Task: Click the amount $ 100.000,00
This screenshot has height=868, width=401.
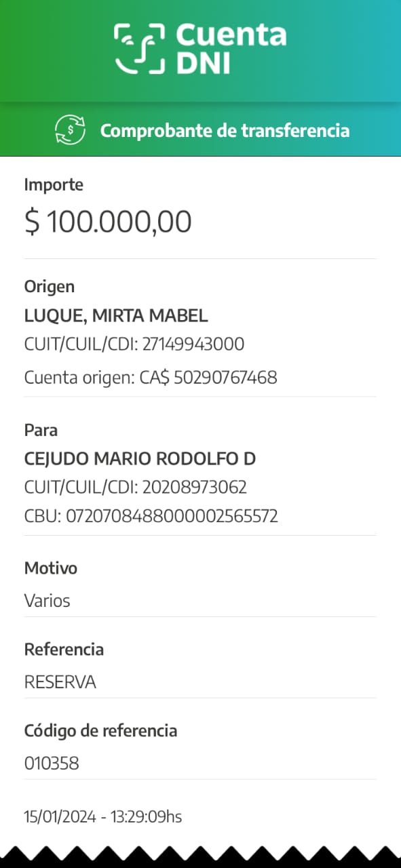Action: pyautogui.click(x=108, y=222)
